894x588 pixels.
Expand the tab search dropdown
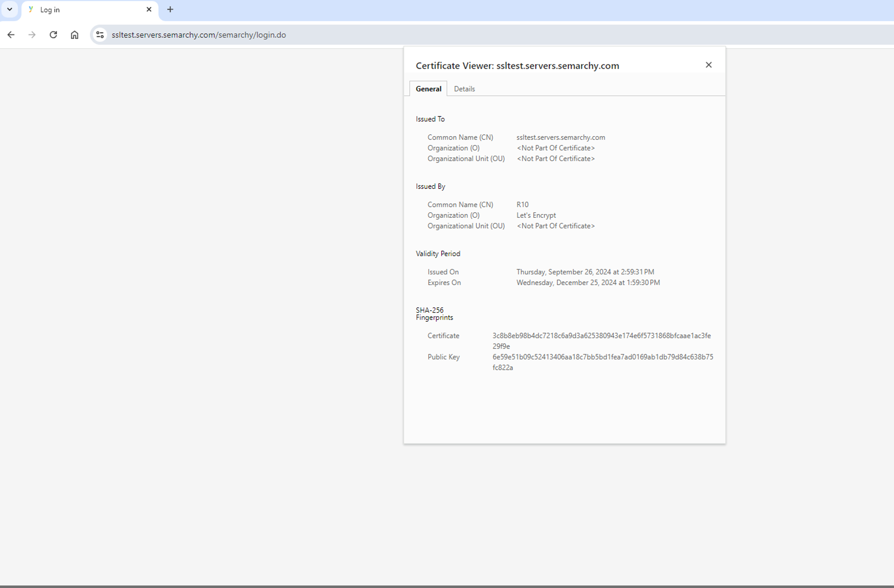click(x=10, y=9)
